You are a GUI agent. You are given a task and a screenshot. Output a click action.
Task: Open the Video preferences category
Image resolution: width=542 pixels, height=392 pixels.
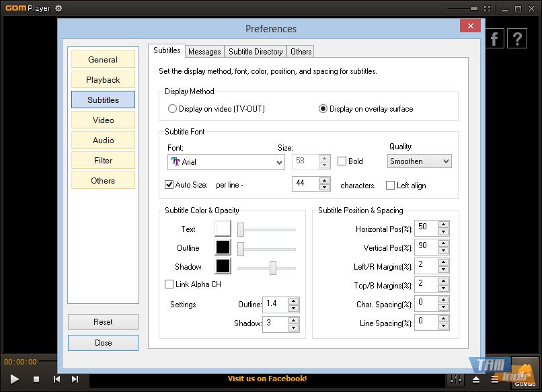click(x=103, y=120)
